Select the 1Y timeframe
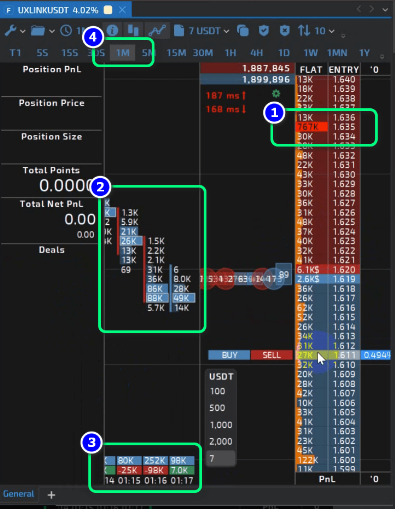The height and width of the screenshot is (509, 395). click(364, 53)
